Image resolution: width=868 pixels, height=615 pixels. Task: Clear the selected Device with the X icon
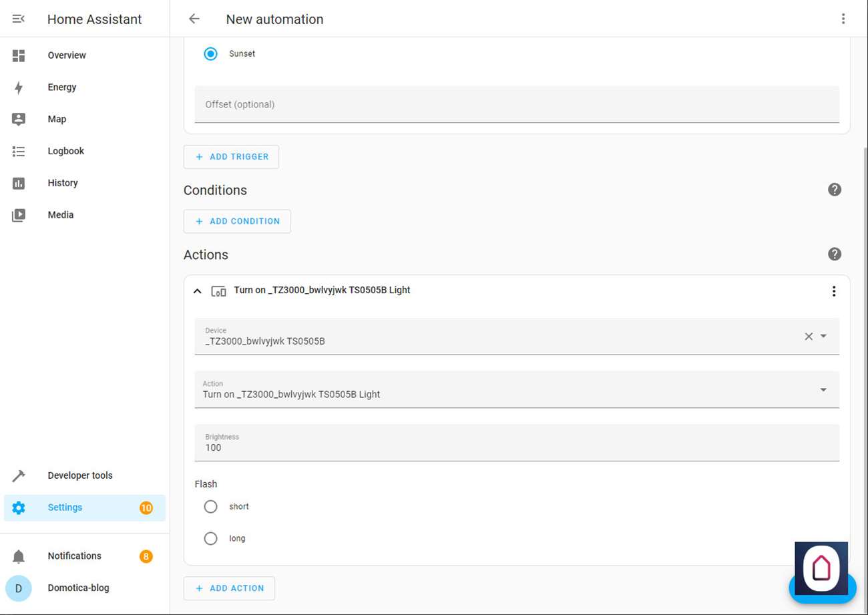(x=809, y=337)
